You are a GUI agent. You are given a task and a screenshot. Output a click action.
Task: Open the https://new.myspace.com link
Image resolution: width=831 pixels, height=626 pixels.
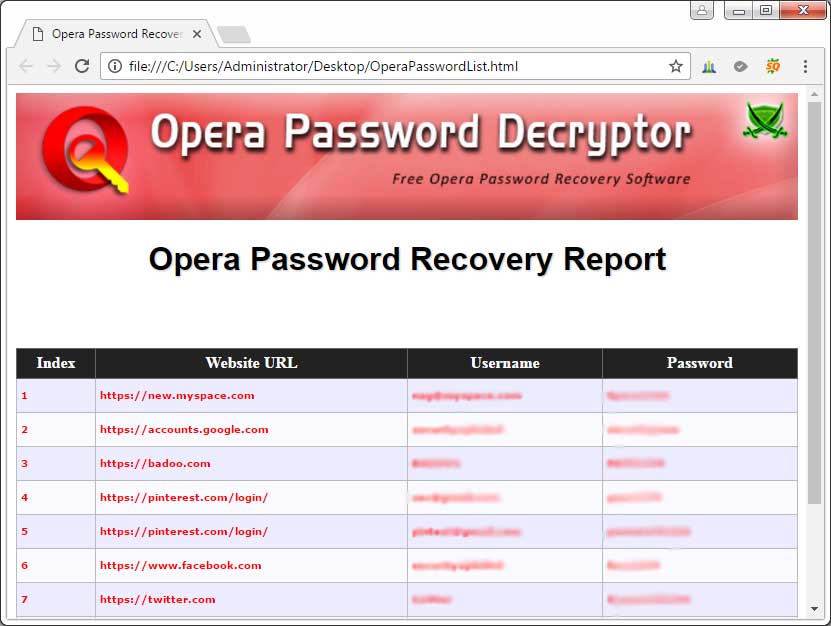pyautogui.click(x=177, y=396)
